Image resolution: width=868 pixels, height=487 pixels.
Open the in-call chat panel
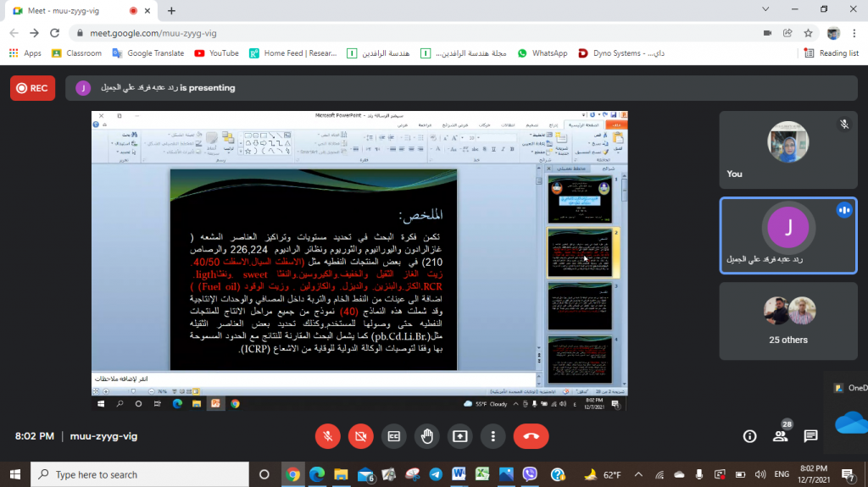click(810, 436)
